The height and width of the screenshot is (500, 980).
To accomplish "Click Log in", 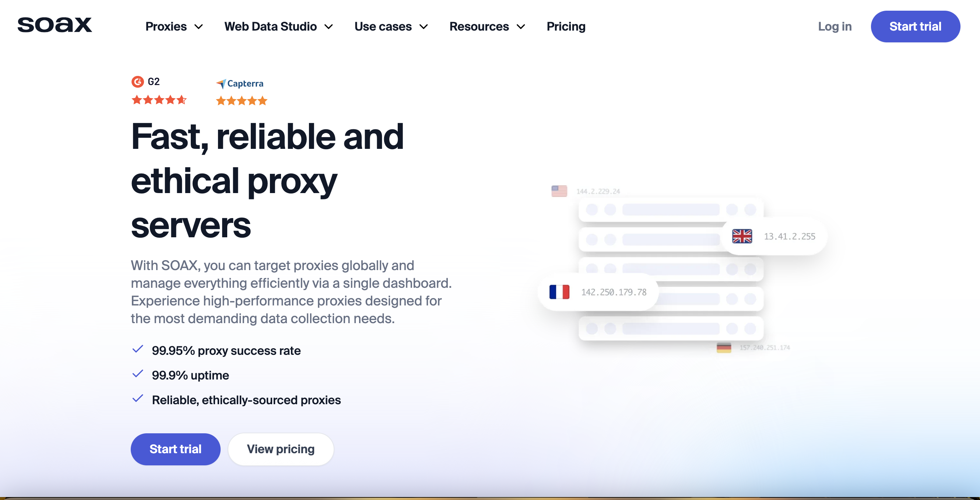I will click(x=835, y=26).
